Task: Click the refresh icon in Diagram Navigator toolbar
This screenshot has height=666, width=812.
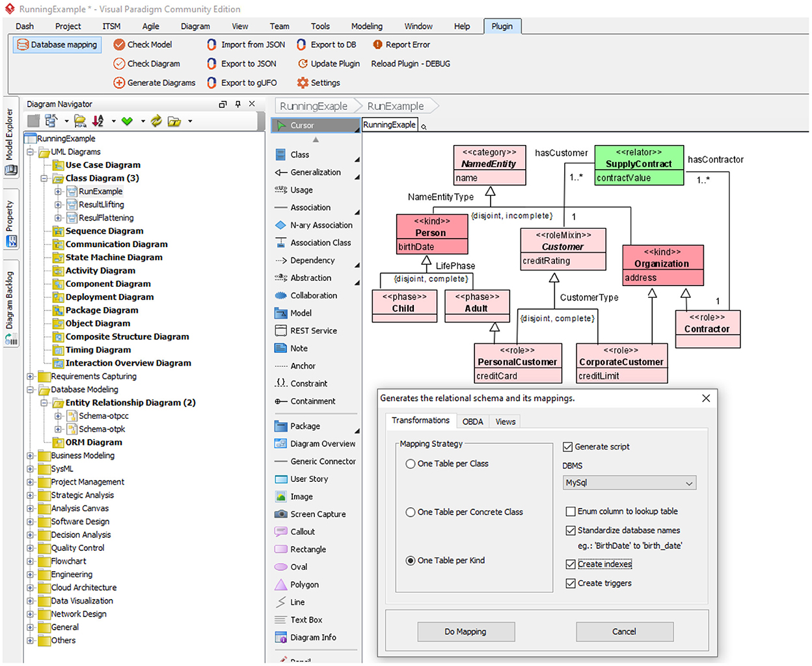Action: pyautogui.click(x=156, y=121)
